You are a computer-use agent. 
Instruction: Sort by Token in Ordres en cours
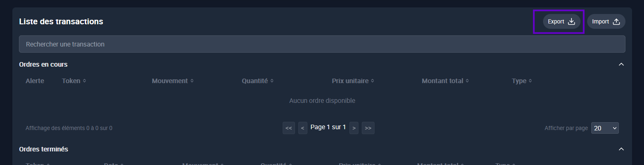click(74, 81)
